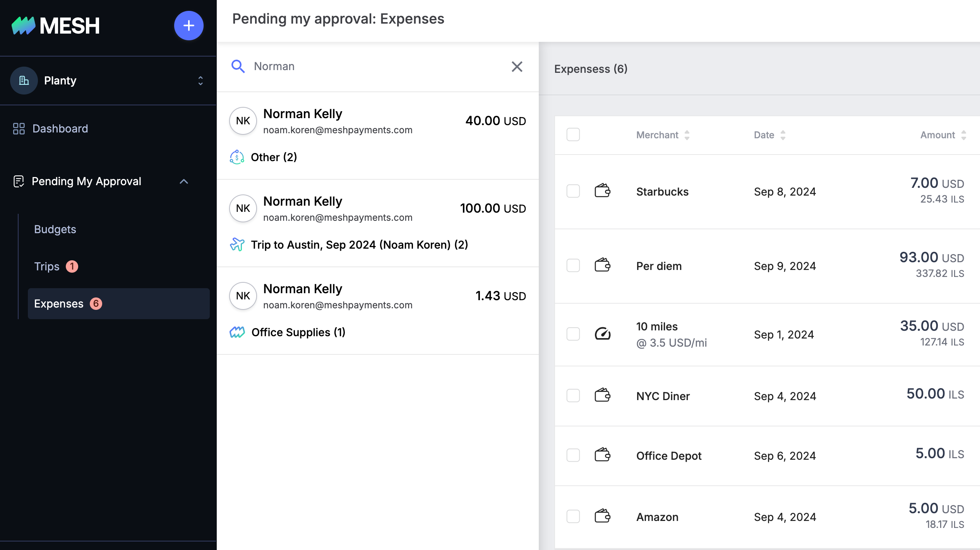The image size is (980, 550).
Task: Click the MESH logo
Action: coord(55,26)
